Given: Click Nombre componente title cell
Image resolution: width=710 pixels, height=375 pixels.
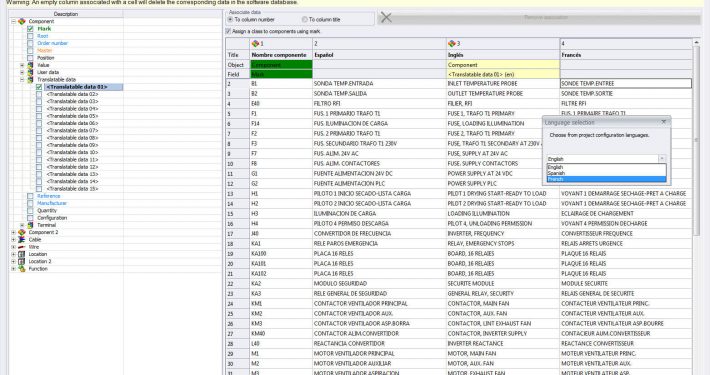Looking at the screenshot, I should click(x=281, y=55).
